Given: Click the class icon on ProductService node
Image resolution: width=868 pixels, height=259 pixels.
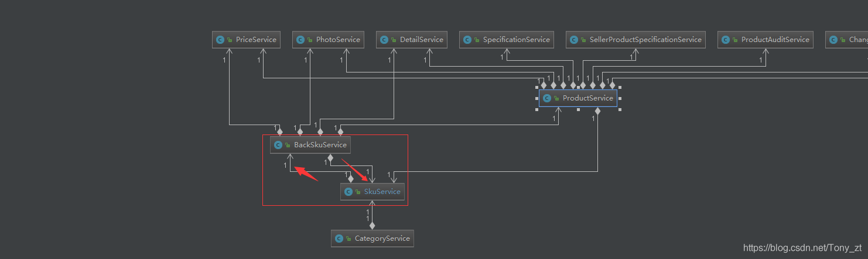Looking at the screenshot, I should point(547,98).
